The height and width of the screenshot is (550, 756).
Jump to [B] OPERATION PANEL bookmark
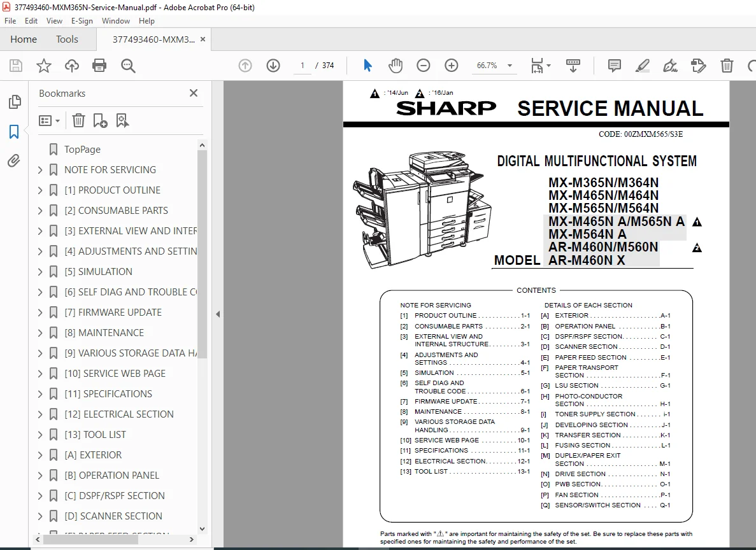112,476
